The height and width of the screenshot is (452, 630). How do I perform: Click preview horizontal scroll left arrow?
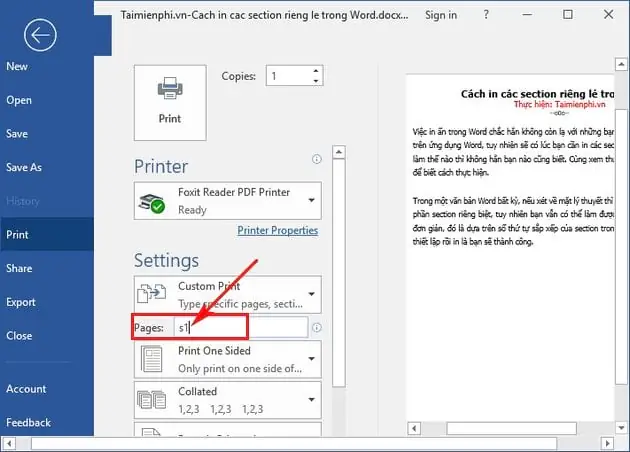click(x=414, y=428)
